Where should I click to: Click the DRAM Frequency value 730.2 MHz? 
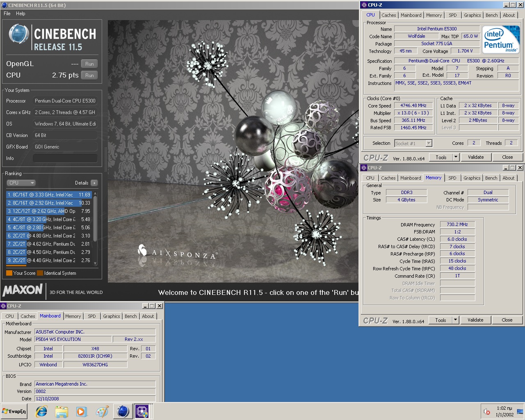pyautogui.click(x=457, y=224)
